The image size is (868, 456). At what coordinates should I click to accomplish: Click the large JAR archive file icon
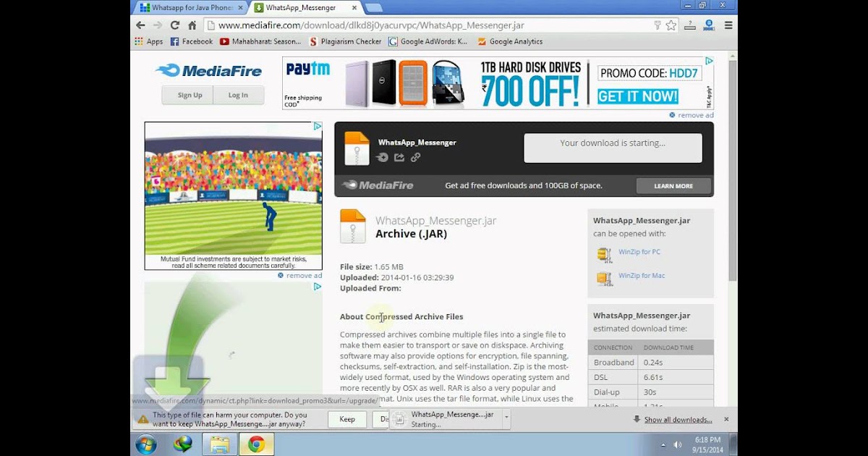point(353,227)
